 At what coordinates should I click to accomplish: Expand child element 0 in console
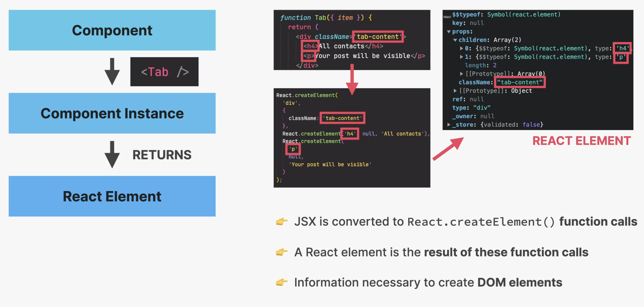[x=462, y=48]
